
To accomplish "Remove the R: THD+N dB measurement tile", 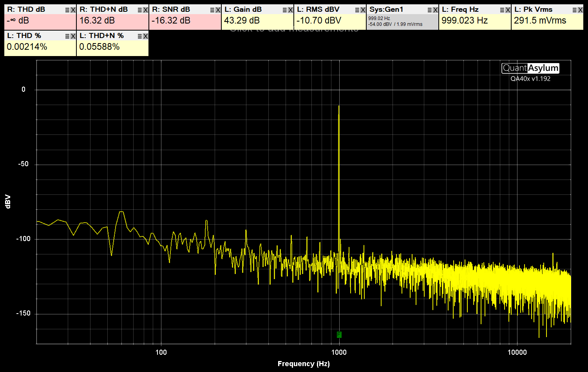I will (145, 10).
